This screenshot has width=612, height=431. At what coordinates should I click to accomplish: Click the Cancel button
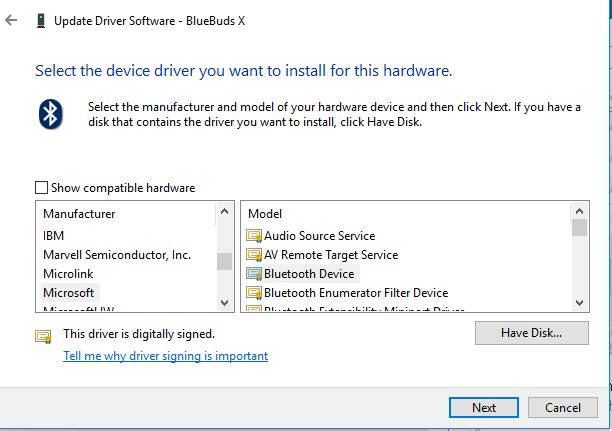(x=563, y=408)
